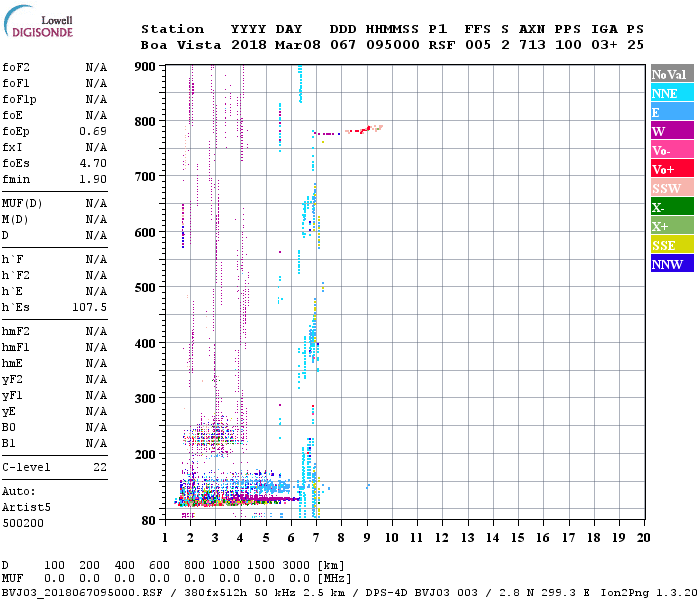Screen dimensions: 700x600
Task: Click the Ion2Png 1.3.20 version text
Action: coord(649,593)
